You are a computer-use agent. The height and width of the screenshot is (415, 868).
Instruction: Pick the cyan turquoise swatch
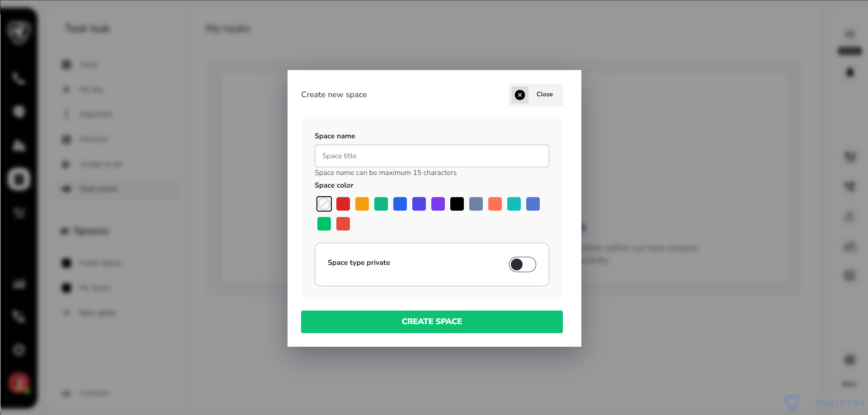514,204
